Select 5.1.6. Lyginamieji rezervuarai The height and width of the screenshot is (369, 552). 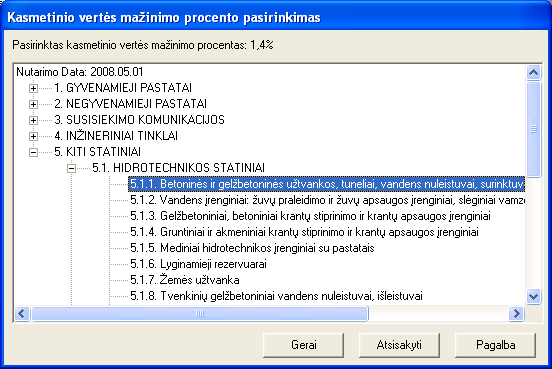pyautogui.click(x=198, y=264)
